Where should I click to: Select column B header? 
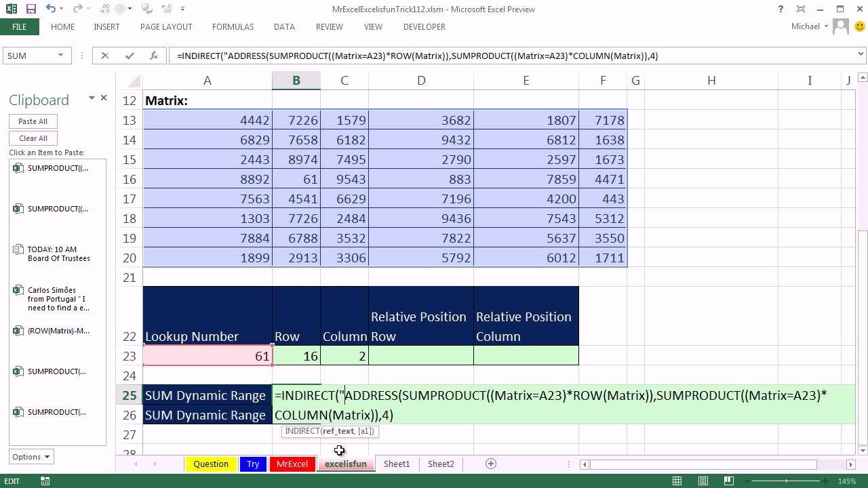point(296,80)
